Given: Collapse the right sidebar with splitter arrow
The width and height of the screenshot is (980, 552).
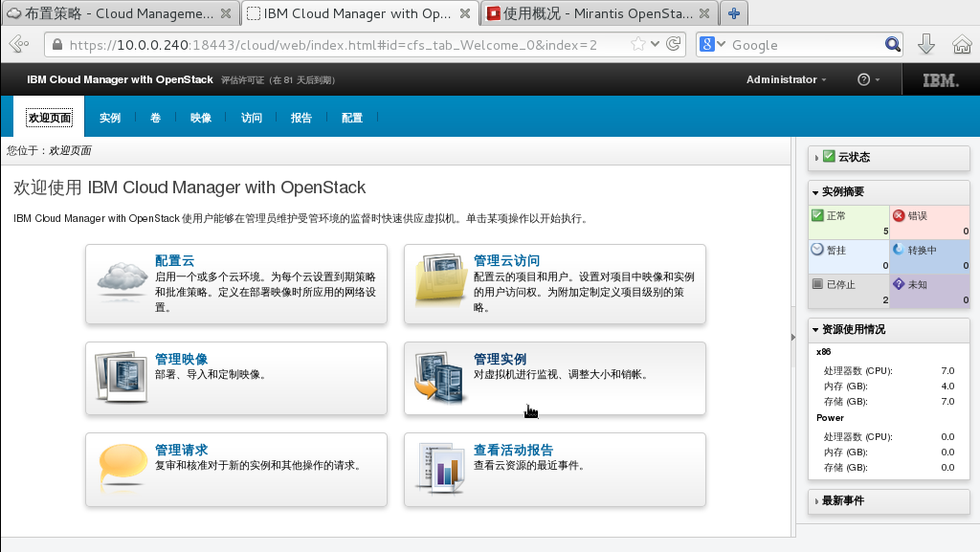Looking at the screenshot, I should [793, 337].
